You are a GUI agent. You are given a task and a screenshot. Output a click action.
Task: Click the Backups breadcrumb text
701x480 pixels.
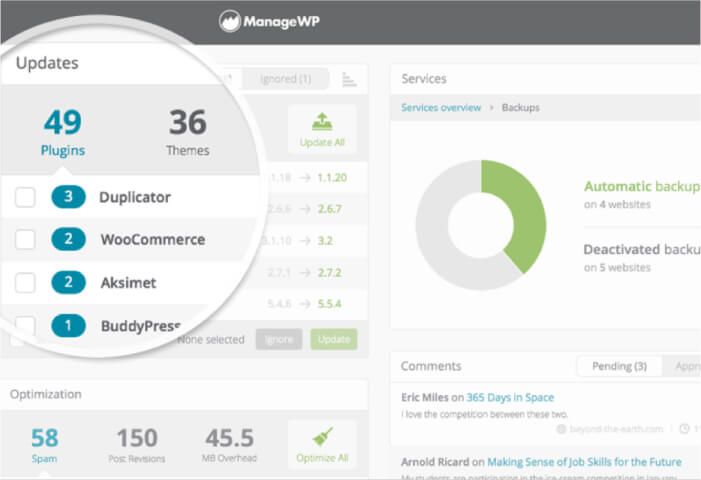click(x=520, y=108)
